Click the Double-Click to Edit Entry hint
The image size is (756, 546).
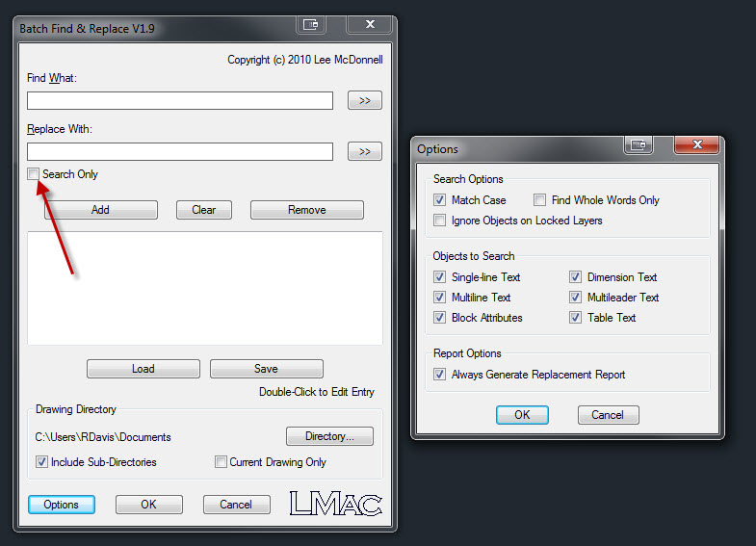(316, 392)
